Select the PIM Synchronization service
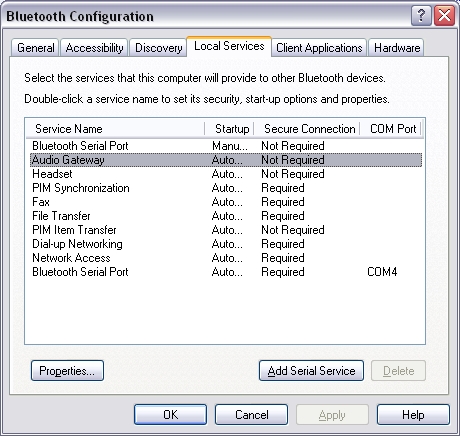Image resolution: width=460 pixels, height=436 pixels. point(226,188)
